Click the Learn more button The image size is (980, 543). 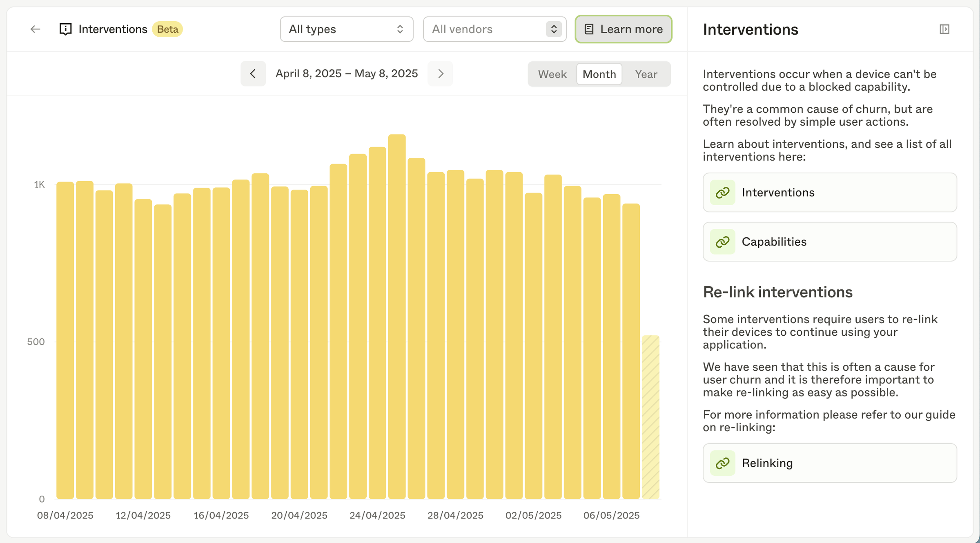623,29
